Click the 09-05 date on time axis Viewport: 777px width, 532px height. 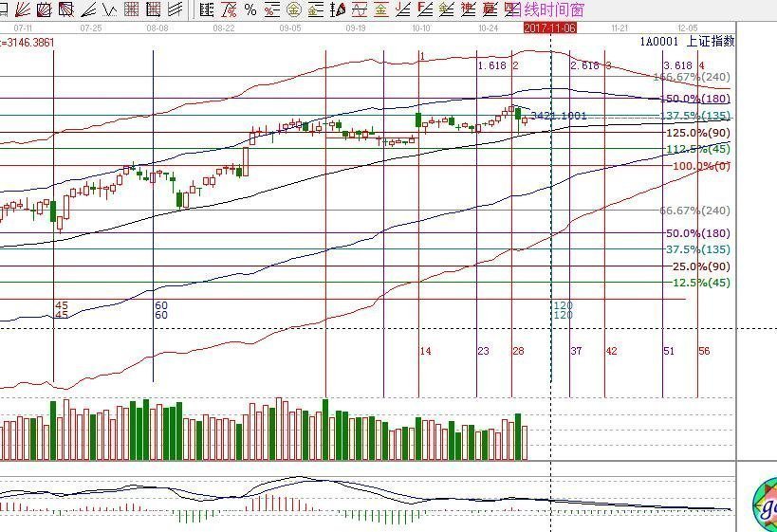[290, 28]
